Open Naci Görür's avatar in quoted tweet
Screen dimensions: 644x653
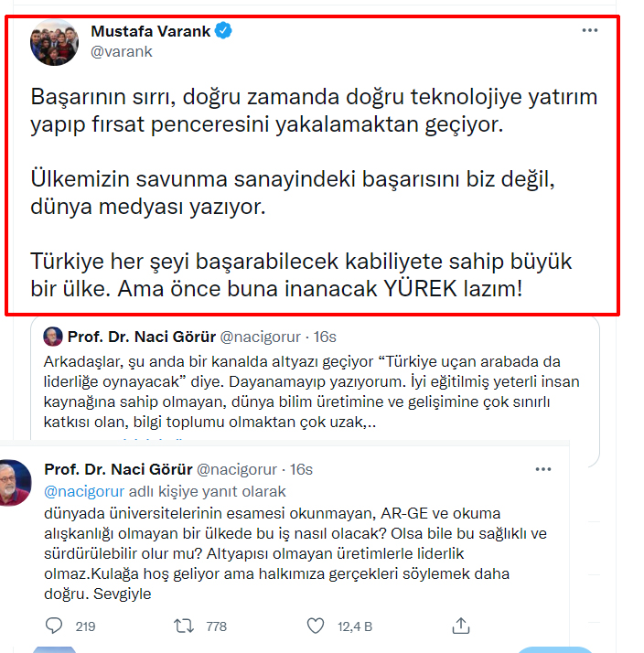(x=53, y=337)
